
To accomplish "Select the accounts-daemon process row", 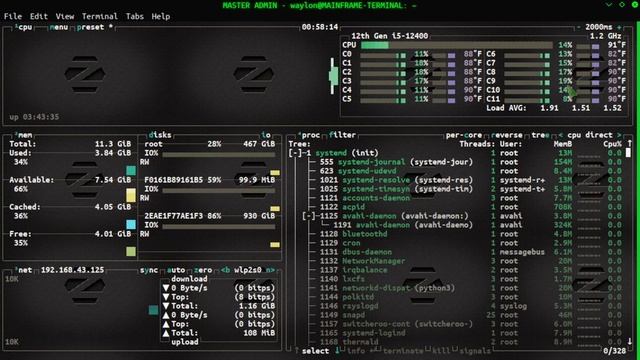I will click(x=456, y=198).
